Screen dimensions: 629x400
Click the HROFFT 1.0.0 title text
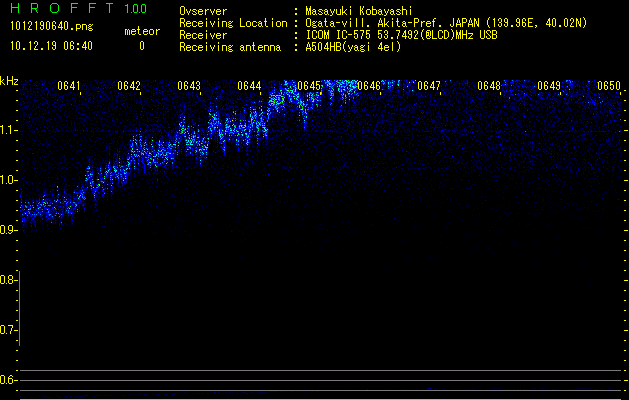tap(75, 9)
